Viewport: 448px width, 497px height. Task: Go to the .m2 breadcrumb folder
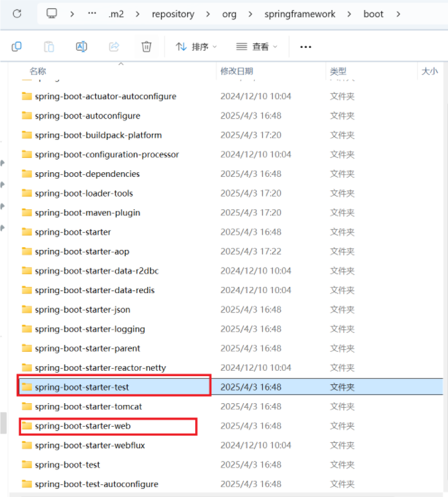(116, 14)
